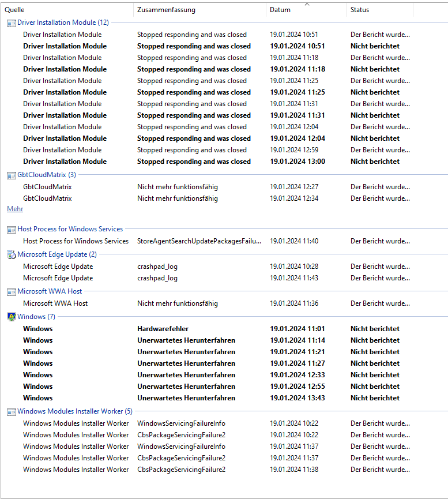Click the Windows Modules Installer Worker group icon
This screenshot has width=448, height=499.
point(12,412)
